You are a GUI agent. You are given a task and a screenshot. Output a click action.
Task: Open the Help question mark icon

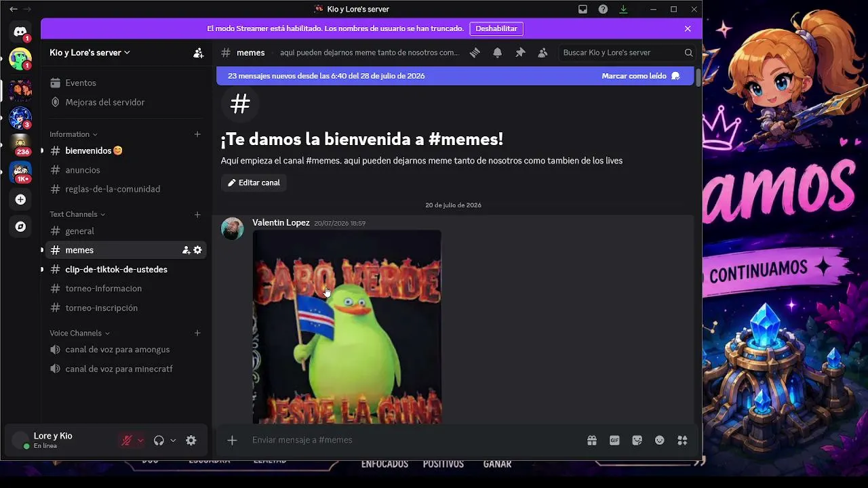tap(603, 9)
